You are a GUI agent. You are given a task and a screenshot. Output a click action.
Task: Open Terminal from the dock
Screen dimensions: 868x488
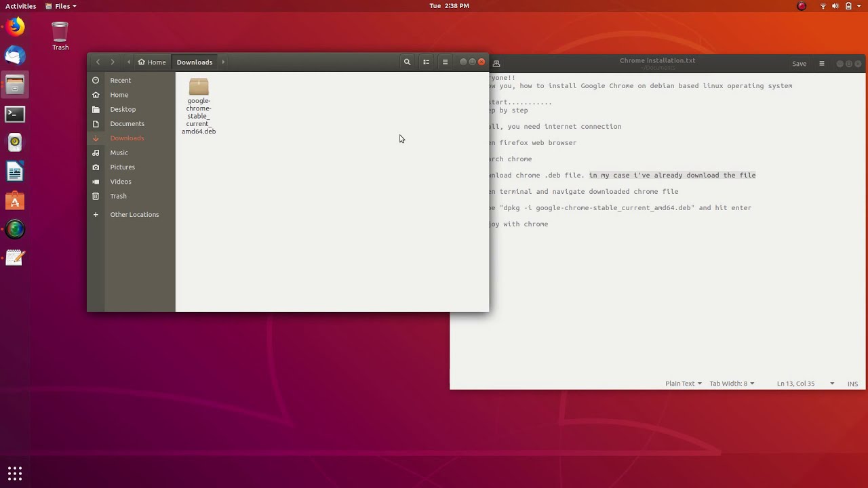15,114
